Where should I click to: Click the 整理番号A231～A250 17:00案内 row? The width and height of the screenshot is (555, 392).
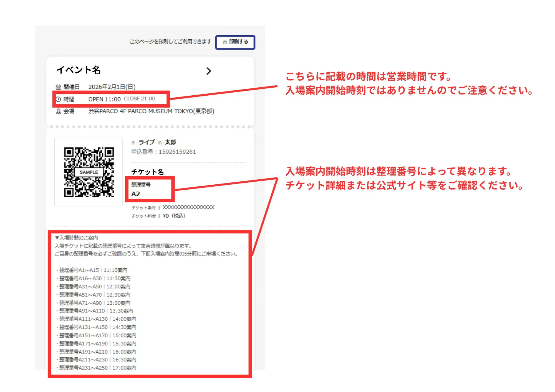(97, 368)
